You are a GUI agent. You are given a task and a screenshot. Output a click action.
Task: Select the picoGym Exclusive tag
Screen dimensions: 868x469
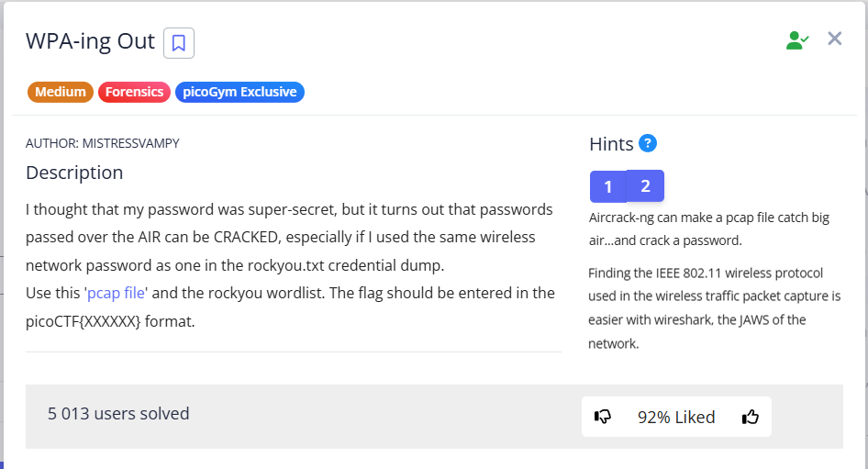pyautogui.click(x=239, y=92)
